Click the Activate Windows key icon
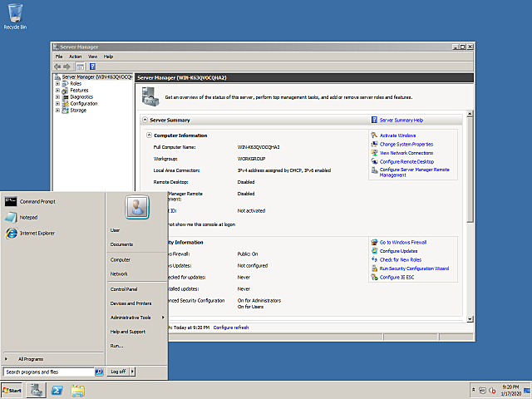This screenshot has width=532, height=399. 374,135
